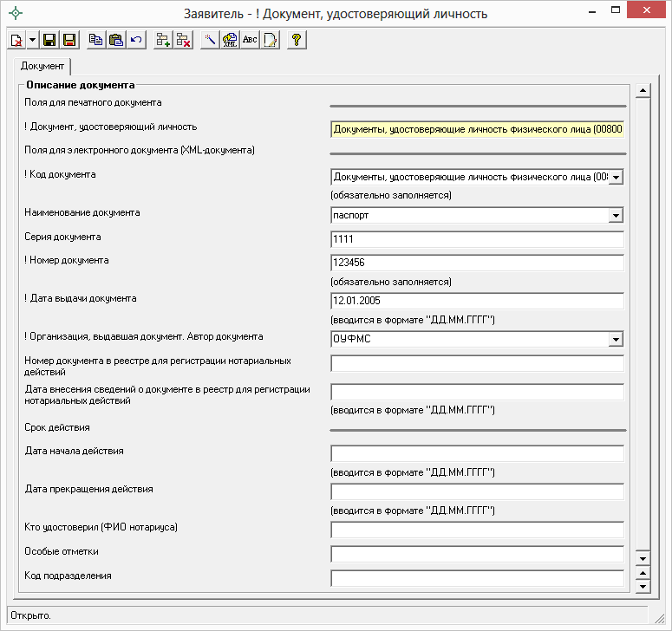Close the window with the red X button
This screenshot has width=672, height=631.
tap(646, 10)
